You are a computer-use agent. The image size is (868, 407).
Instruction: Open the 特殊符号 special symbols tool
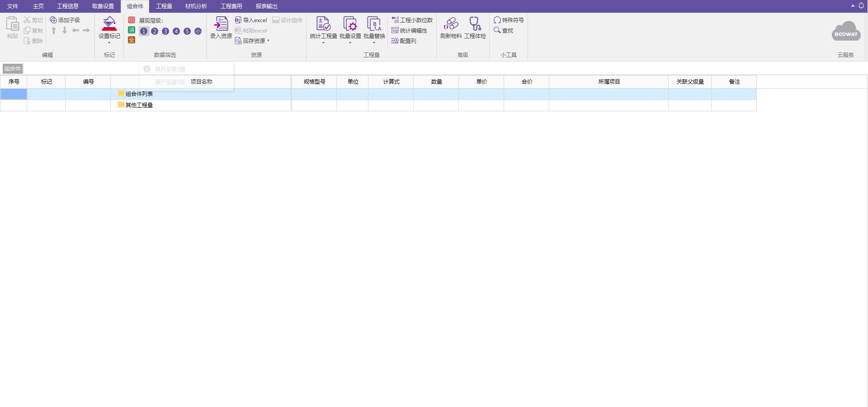[509, 20]
